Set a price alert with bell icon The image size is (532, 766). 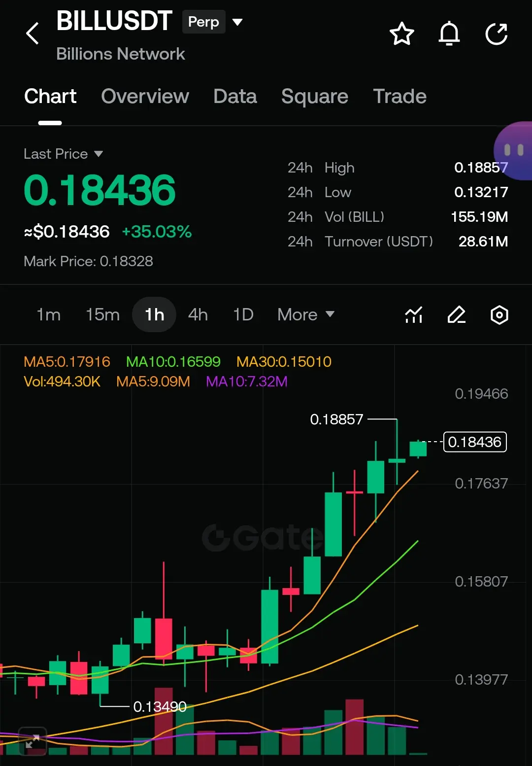tap(449, 34)
